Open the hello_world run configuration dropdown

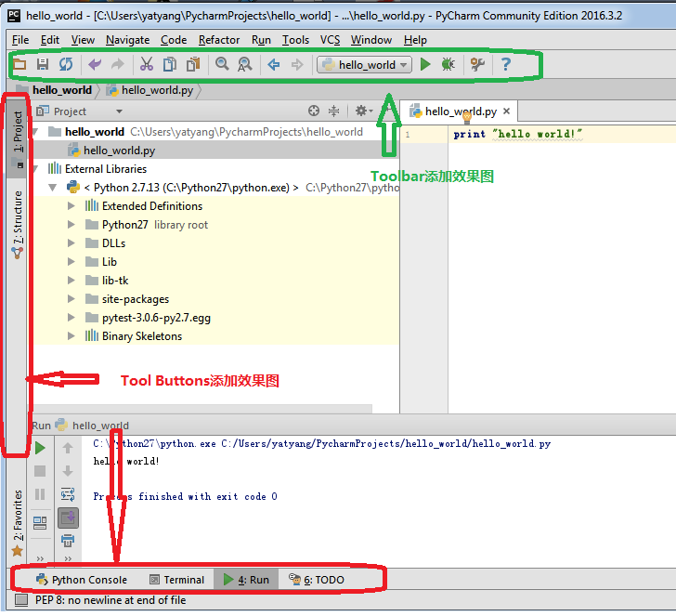(364, 65)
